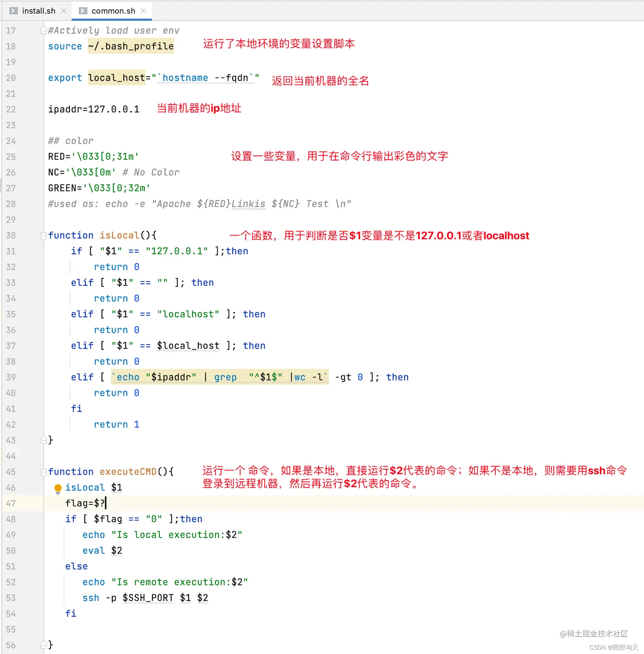This screenshot has height=654, width=644.
Task: Click the 'fi' keyword on line 41
Action: tap(77, 408)
